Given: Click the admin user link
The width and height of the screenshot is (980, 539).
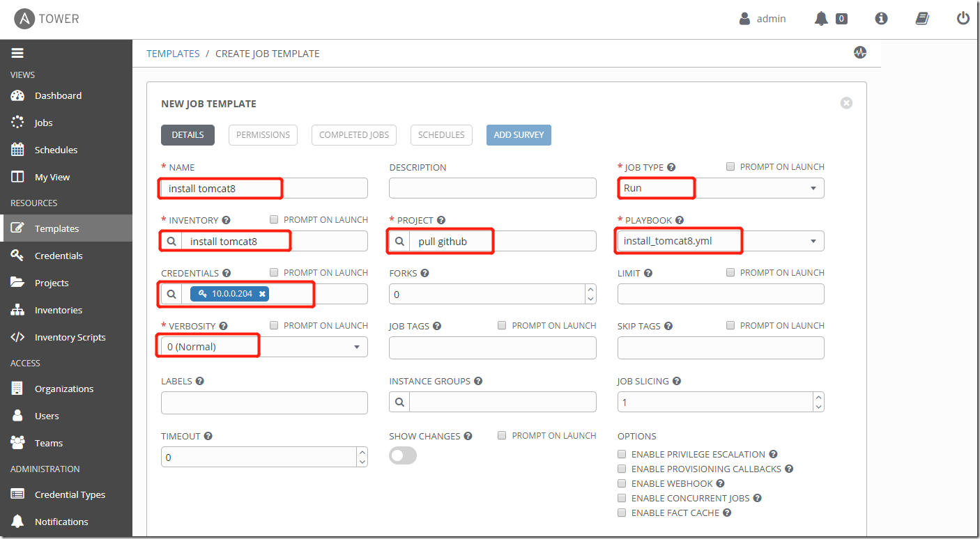Looking at the screenshot, I should (x=763, y=19).
